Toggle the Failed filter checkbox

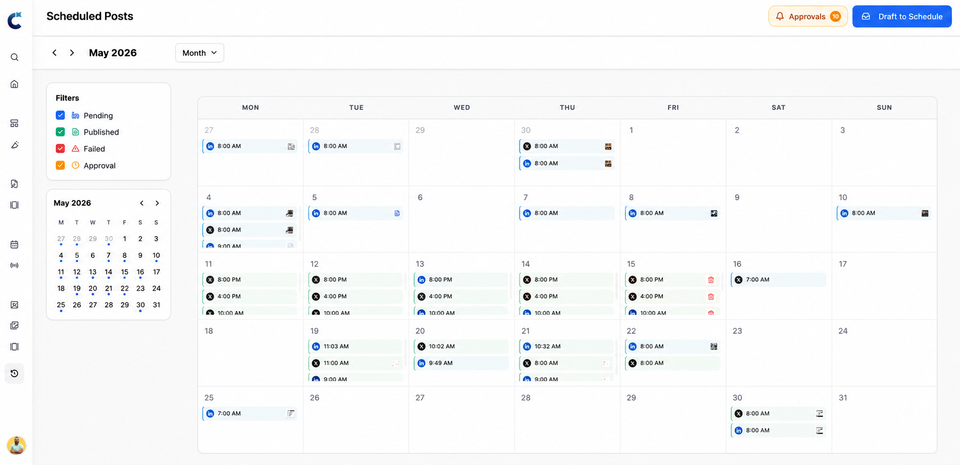coord(60,149)
